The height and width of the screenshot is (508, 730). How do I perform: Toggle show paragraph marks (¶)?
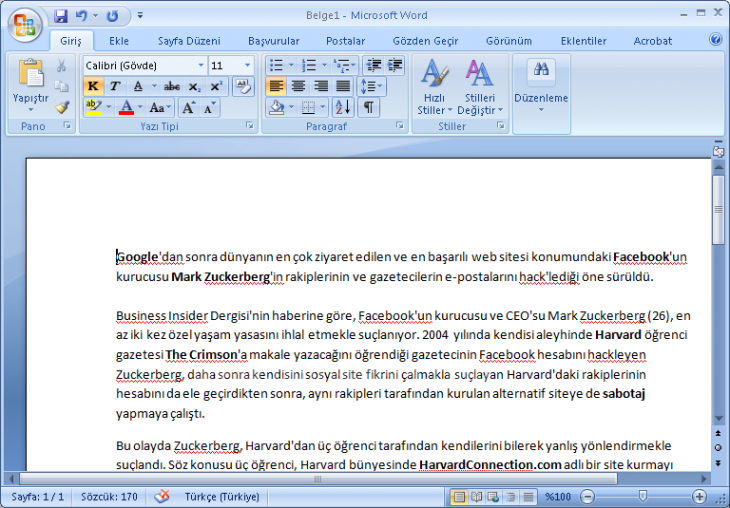click(x=368, y=108)
